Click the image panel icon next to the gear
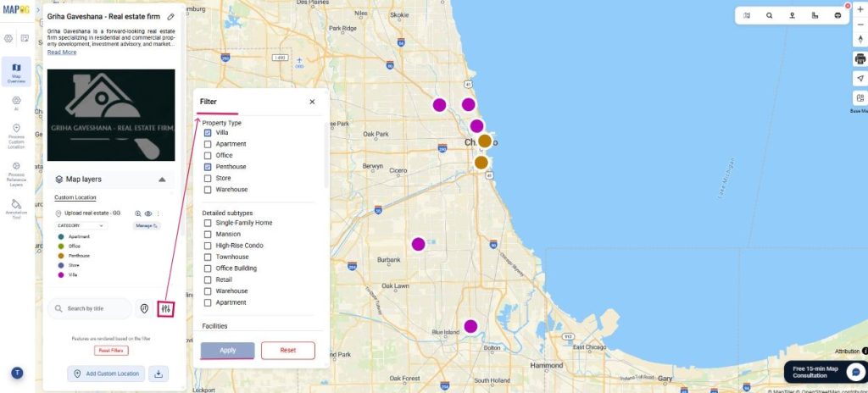Viewport: 868px width, 393px height. tap(25, 38)
